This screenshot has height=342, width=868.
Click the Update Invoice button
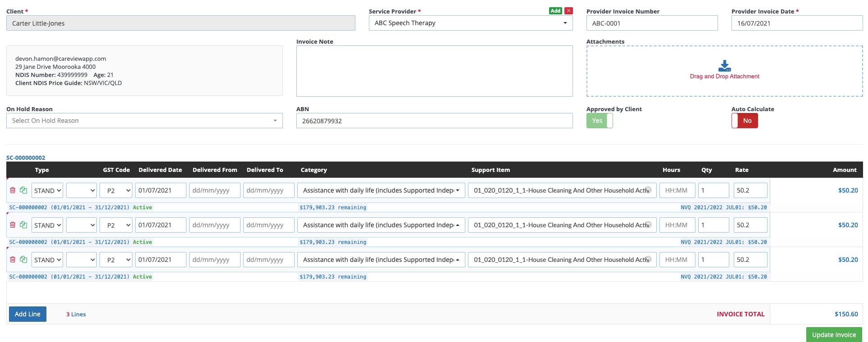[834, 335]
